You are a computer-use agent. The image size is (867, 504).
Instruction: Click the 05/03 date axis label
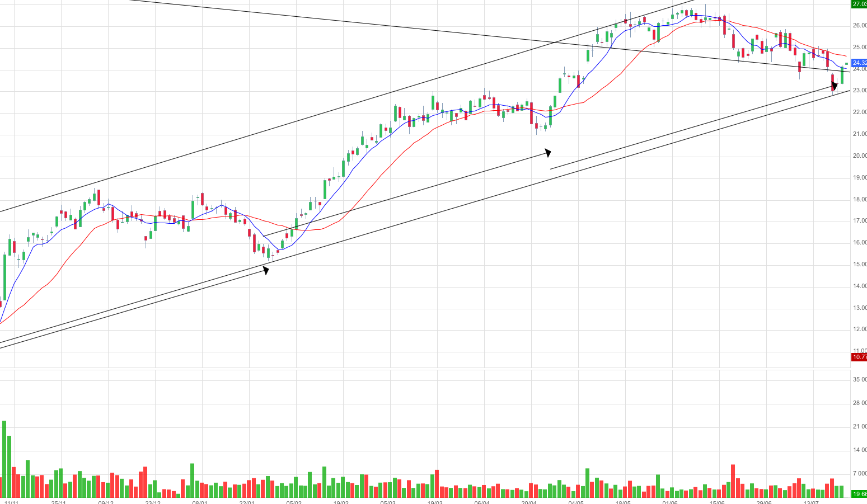point(388,502)
